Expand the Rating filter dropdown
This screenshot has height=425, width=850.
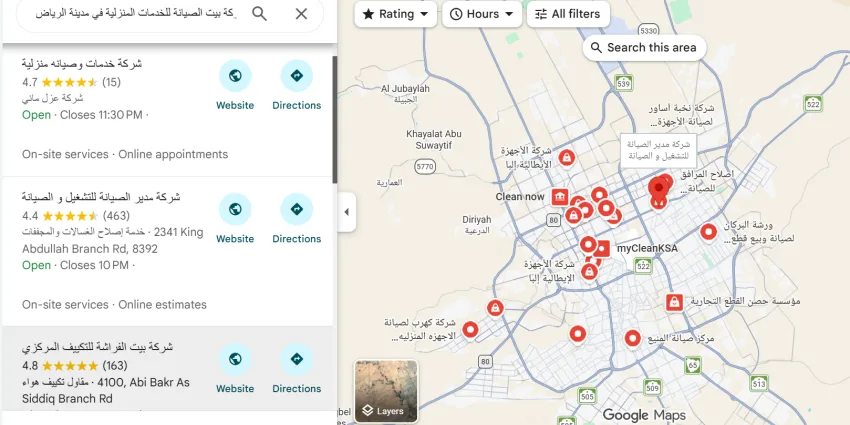tap(396, 14)
